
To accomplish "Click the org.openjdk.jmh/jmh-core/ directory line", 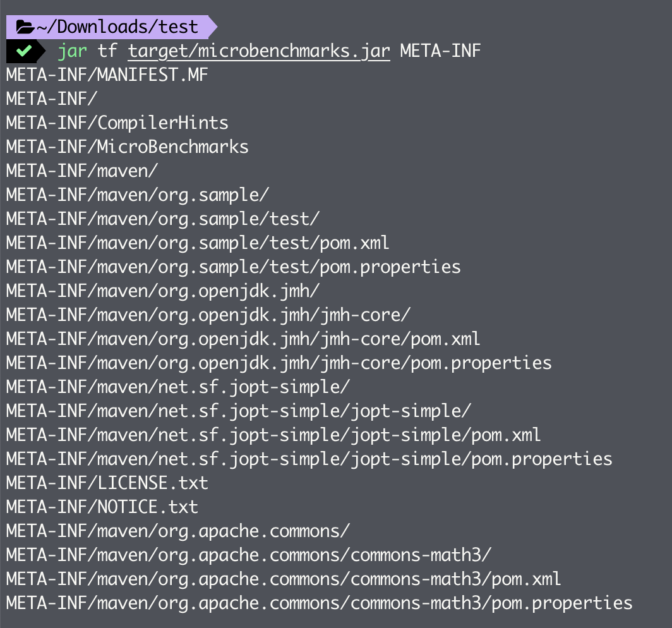I will coord(208,315).
